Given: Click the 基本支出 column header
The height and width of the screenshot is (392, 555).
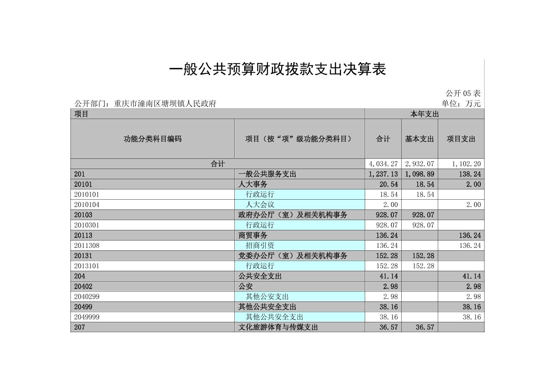Looking at the screenshot, I should click(x=419, y=139).
